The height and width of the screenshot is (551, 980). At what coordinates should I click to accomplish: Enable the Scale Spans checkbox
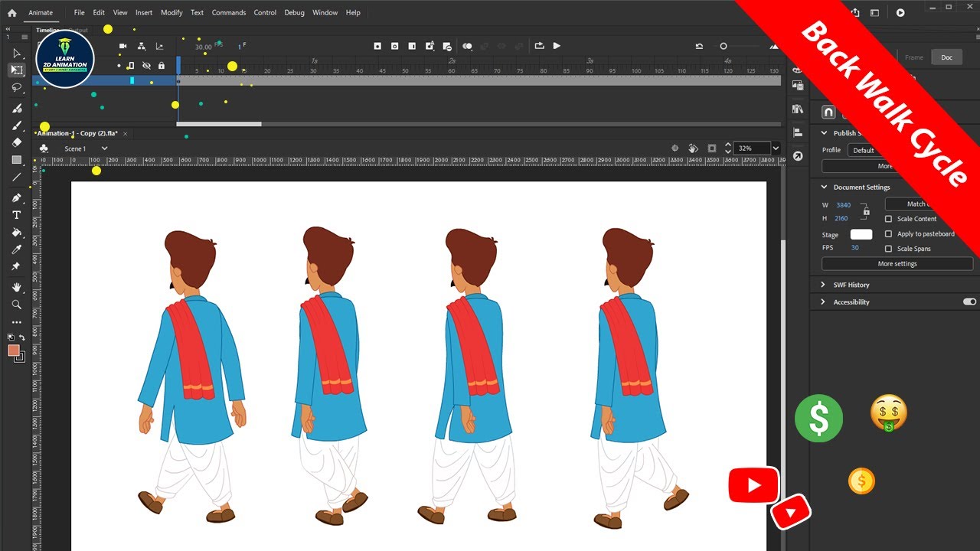point(889,249)
